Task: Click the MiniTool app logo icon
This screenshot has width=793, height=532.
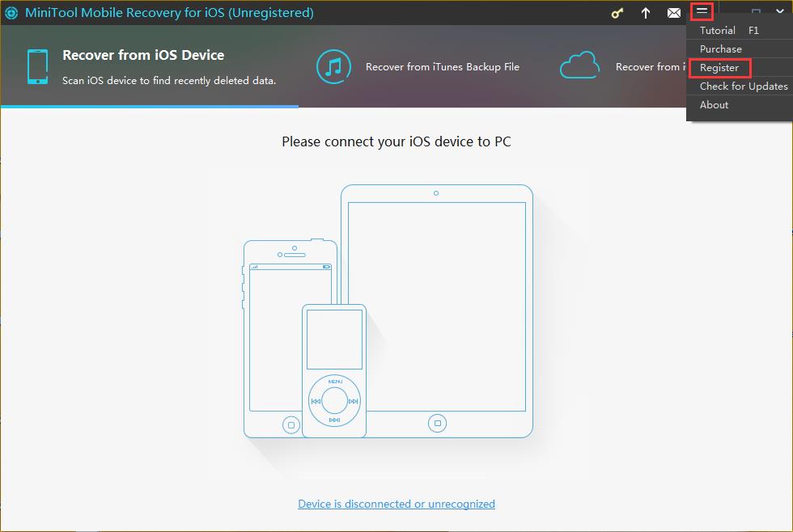Action: (12, 13)
